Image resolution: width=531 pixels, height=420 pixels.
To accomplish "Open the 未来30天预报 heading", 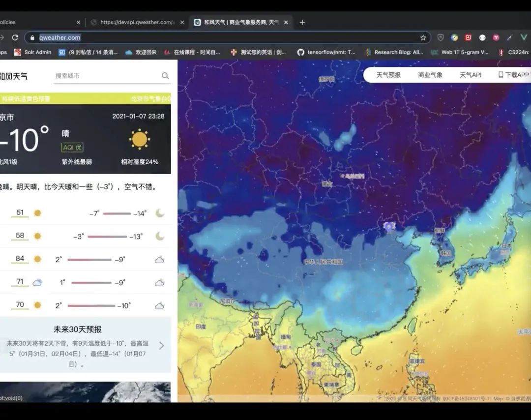I will [x=77, y=329].
